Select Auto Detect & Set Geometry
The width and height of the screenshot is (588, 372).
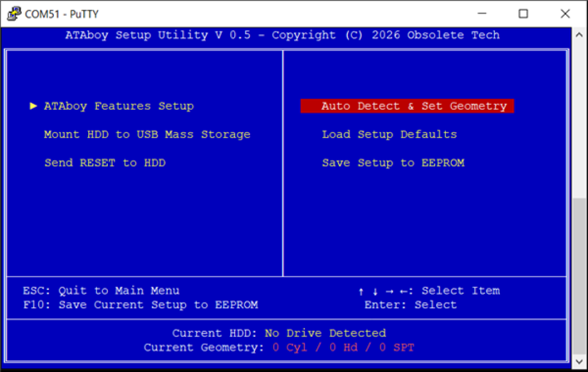[x=407, y=106]
